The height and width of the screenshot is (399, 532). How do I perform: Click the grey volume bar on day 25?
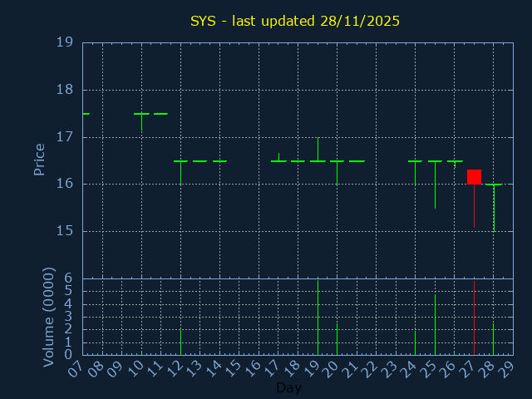[435, 326]
